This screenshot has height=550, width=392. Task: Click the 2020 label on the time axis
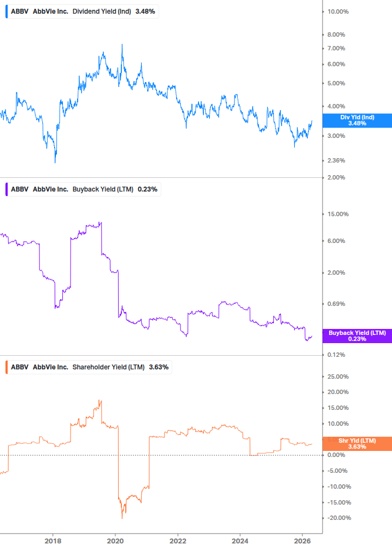[115, 541]
